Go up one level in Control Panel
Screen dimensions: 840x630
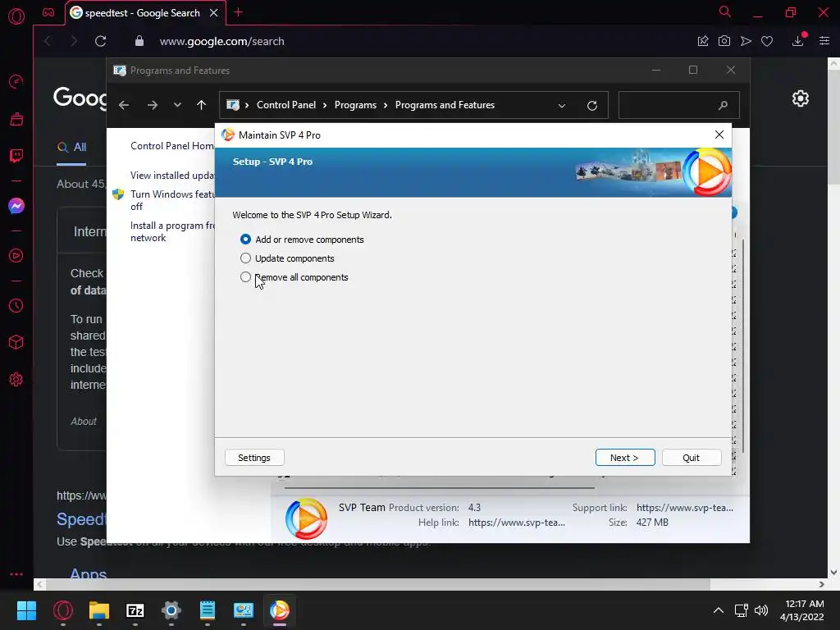(202, 105)
